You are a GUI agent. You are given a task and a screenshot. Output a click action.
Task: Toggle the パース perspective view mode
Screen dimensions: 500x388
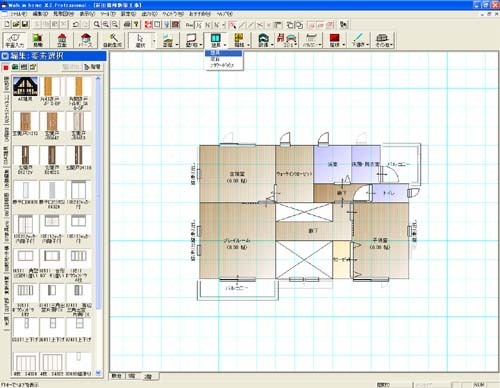click(86, 40)
